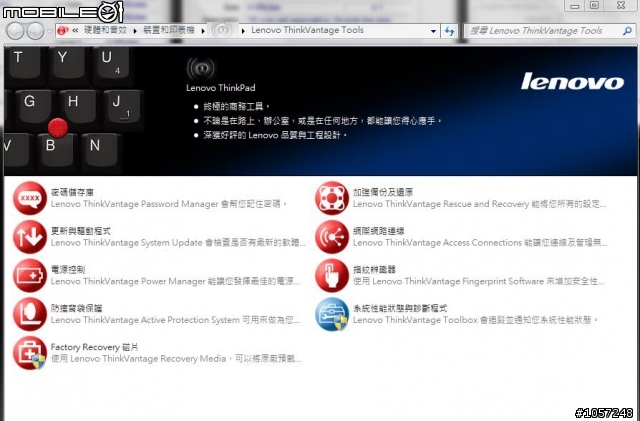Screen dimensions: 640x421
Task: Open the 電源控制 link
Action: pos(68,270)
